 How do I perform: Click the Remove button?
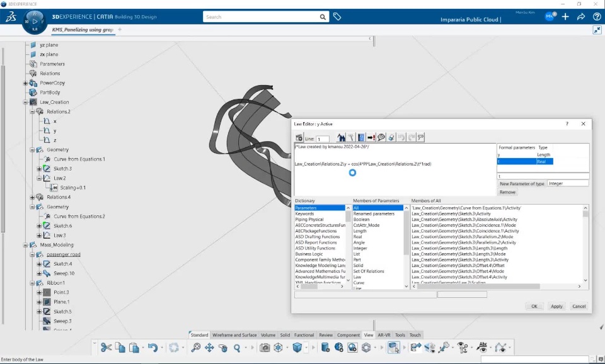[x=507, y=192]
